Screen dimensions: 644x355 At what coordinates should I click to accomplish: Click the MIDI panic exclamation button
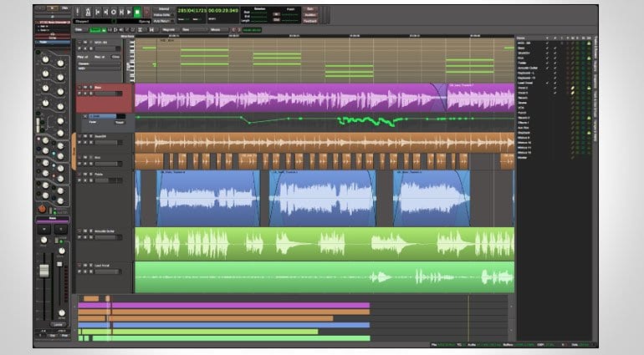click(x=77, y=12)
